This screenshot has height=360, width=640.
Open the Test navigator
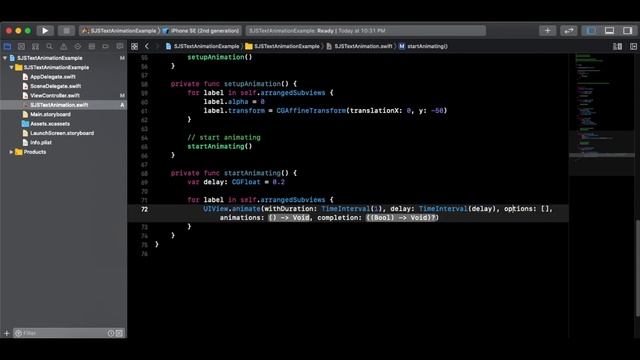78,47
